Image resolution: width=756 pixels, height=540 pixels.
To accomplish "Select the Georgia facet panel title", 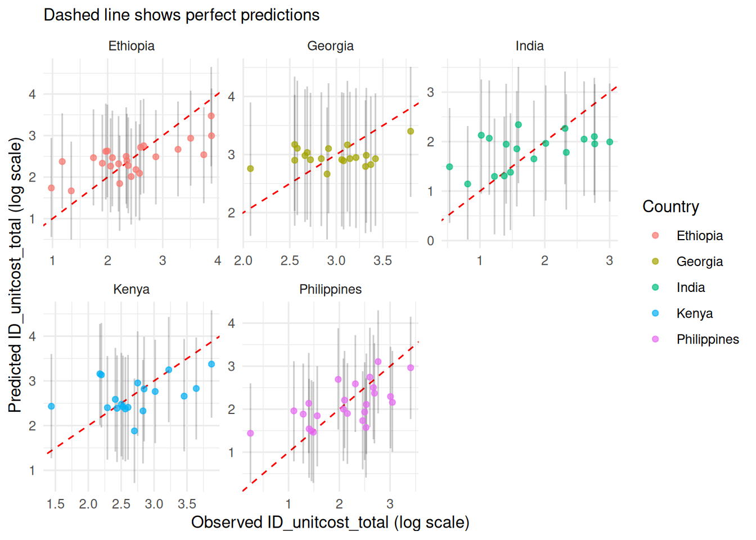I will coord(330,46).
